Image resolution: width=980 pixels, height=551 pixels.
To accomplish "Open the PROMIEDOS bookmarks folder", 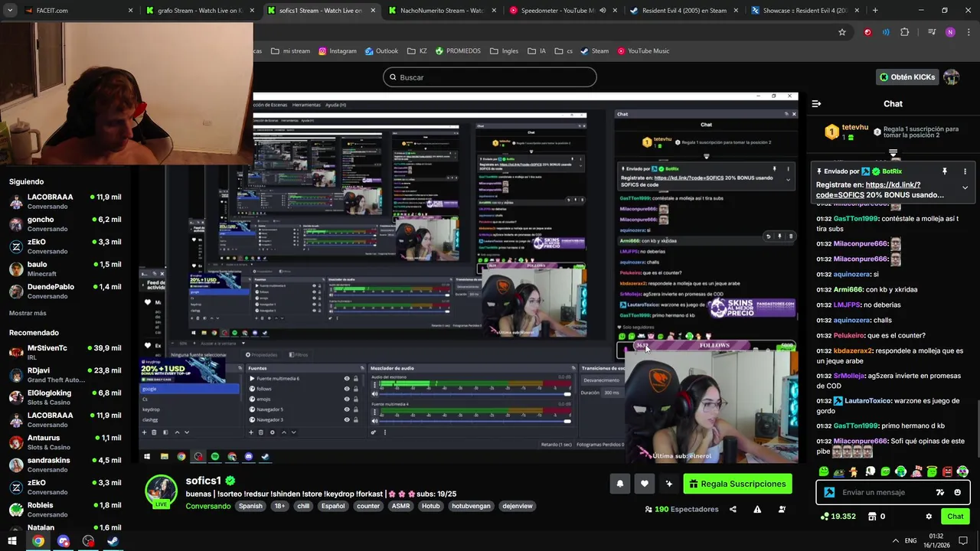I will tap(458, 51).
